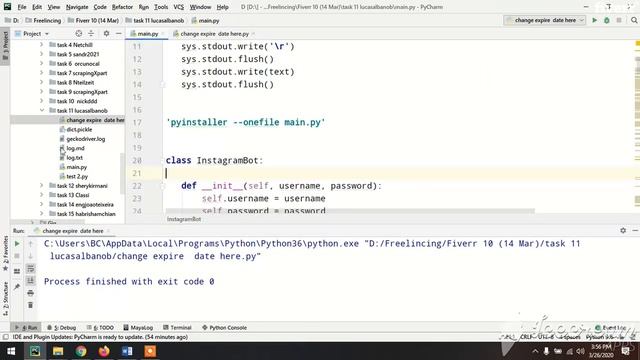Open the Refactor menu
Image resolution: width=640 pixels, height=360 pixels.
pyautogui.click(x=122, y=7)
